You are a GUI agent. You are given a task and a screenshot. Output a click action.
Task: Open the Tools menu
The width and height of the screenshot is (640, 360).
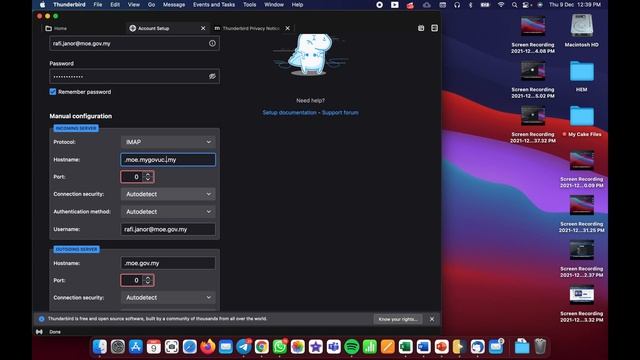click(249, 4)
